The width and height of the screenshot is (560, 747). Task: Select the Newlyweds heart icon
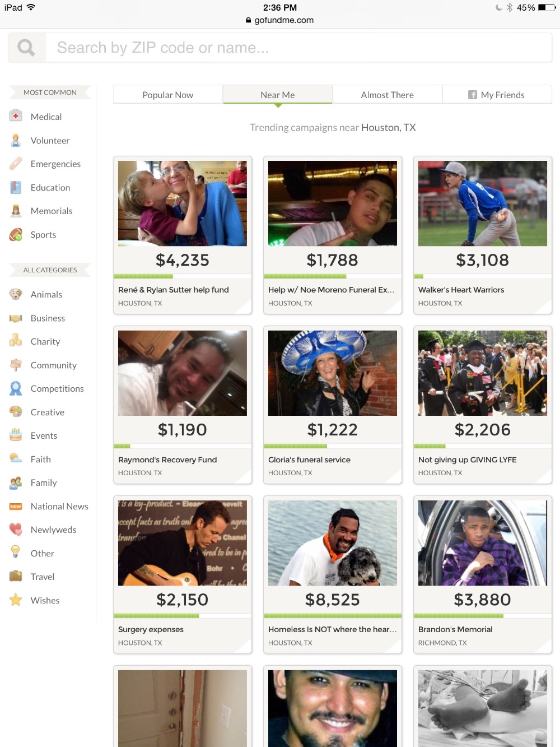point(16,530)
